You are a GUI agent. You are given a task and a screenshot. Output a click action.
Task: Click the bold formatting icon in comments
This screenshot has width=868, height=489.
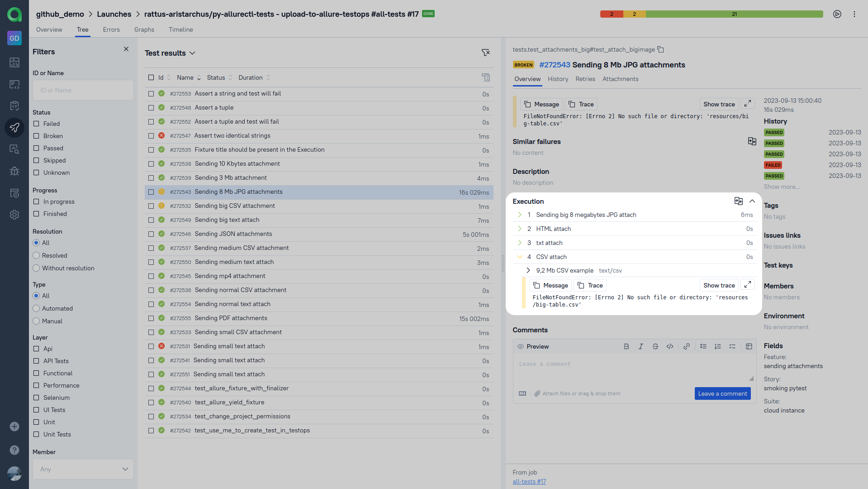coord(626,346)
